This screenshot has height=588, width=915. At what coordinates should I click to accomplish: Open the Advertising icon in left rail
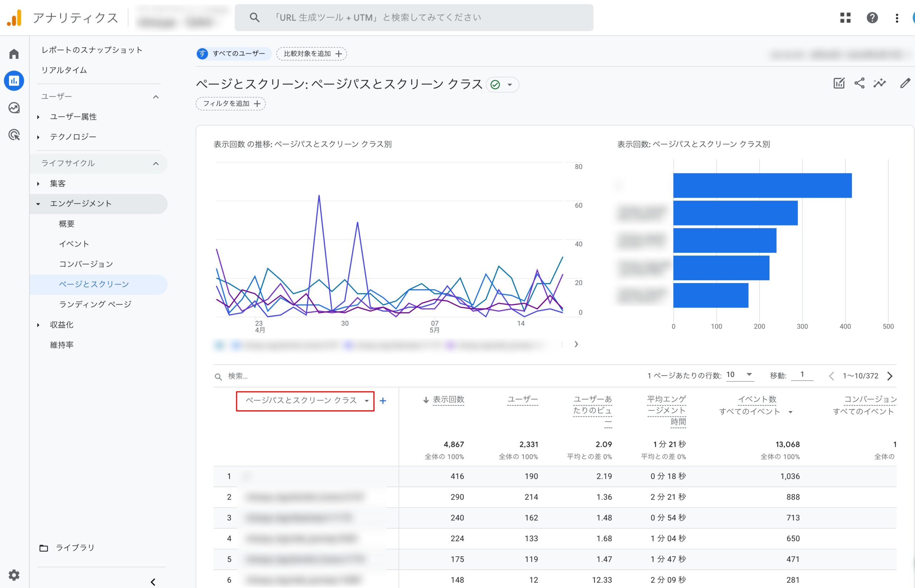[x=14, y=135]
